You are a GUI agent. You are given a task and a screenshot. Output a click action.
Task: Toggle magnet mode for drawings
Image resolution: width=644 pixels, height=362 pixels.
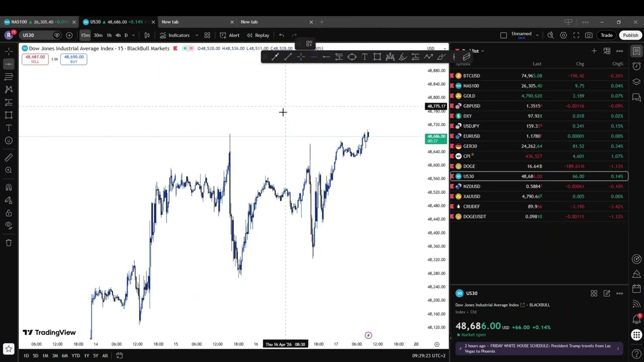click(x=9, y=188)
